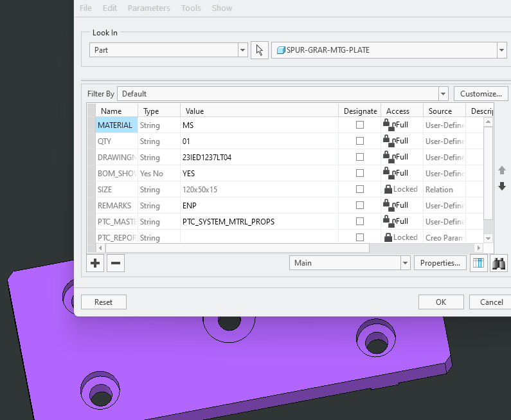Click the Designate column header
The height and width of the screenshot is (420, 511).
pyautogui.click(x=360, y=111)
